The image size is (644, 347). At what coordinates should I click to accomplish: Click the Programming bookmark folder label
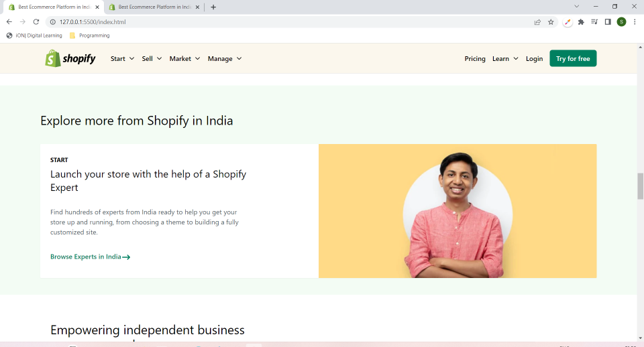(x=94, y=36)
